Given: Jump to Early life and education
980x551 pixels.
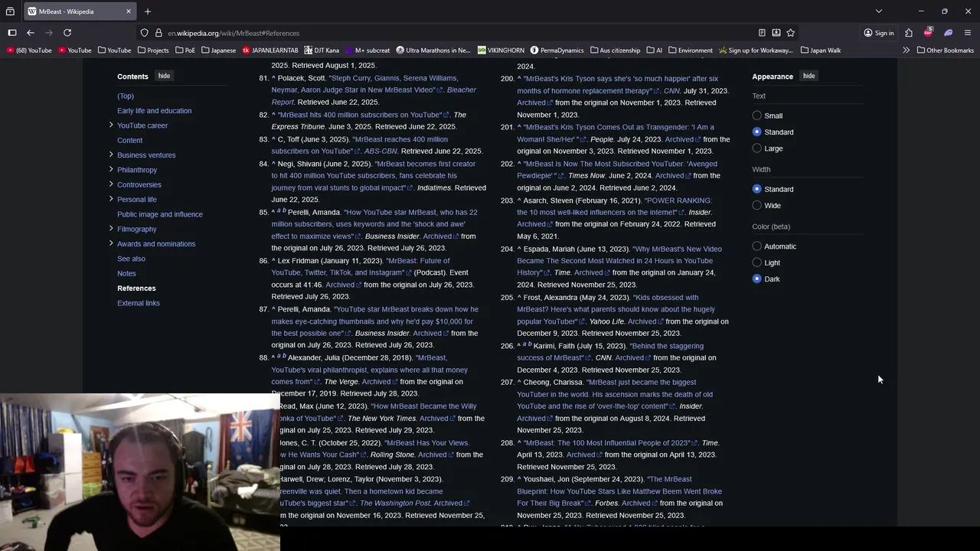Looking at the screenshot, I should pyautogui.click(x=154, y=110).
